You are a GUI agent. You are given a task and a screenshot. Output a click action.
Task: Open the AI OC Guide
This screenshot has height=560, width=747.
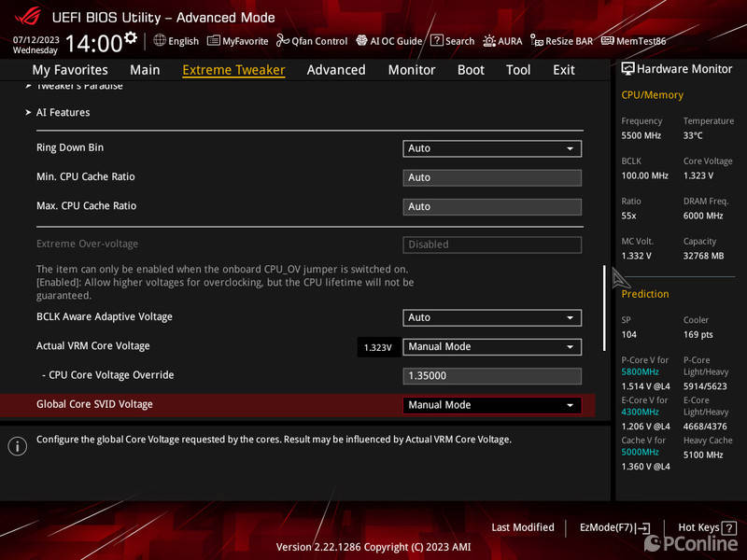(x=389, y=41)
